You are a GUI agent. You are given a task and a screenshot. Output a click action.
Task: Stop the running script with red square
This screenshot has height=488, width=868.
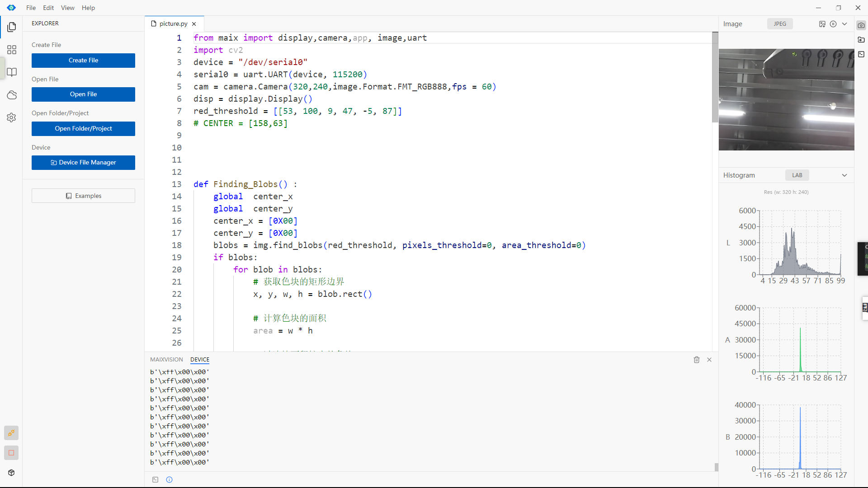[x=11, y=453]
